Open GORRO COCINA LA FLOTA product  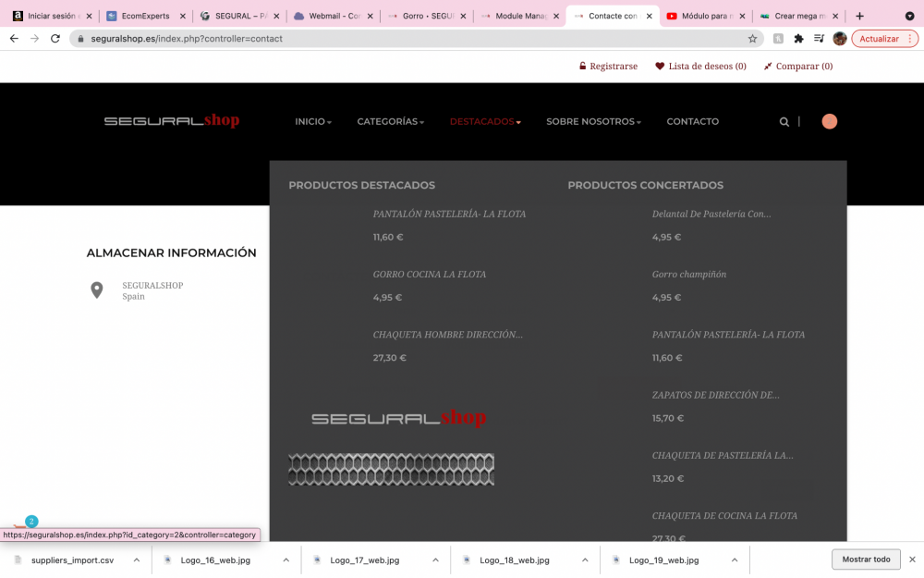coord(429,275)
